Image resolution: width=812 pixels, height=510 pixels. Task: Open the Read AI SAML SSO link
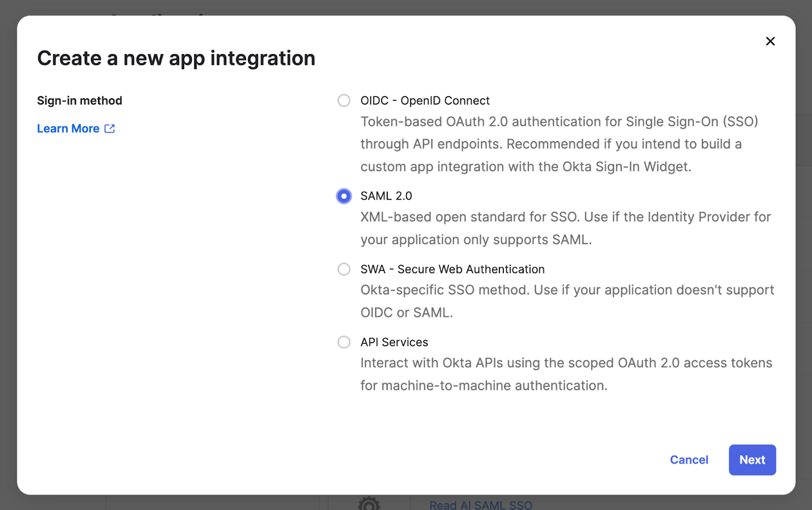tap(481, 505)
